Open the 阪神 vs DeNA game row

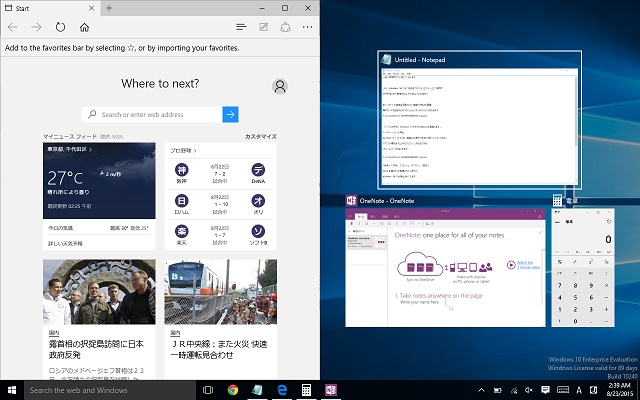(220, 173)
